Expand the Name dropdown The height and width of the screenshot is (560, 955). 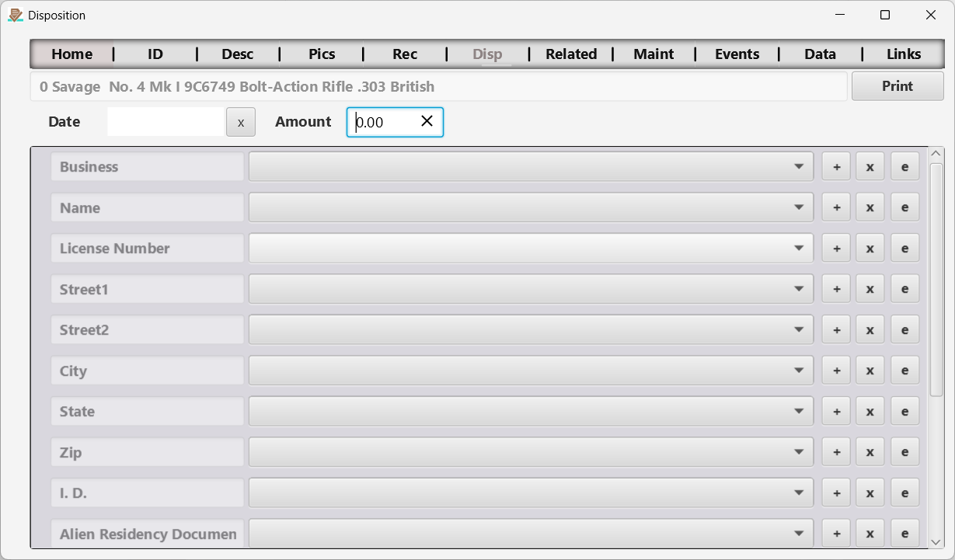pos(531,207)
